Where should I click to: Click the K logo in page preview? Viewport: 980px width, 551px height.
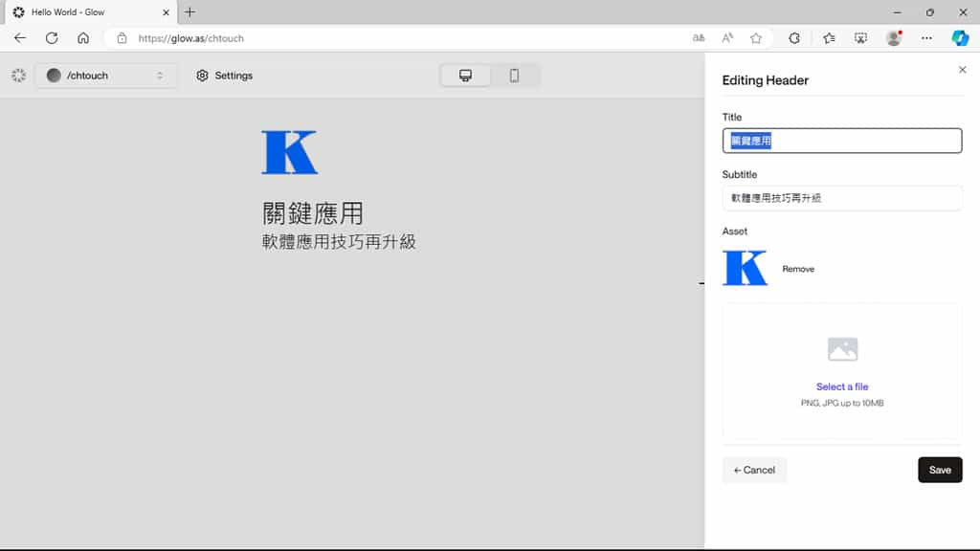click(x=289, y=152)
